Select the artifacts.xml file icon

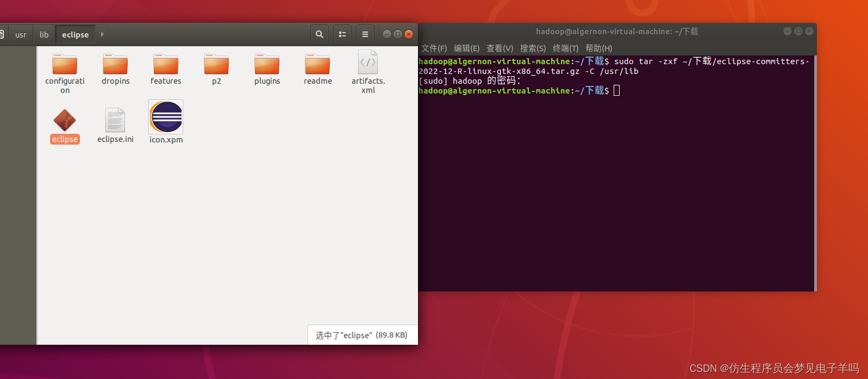click(x=368, y=62)
